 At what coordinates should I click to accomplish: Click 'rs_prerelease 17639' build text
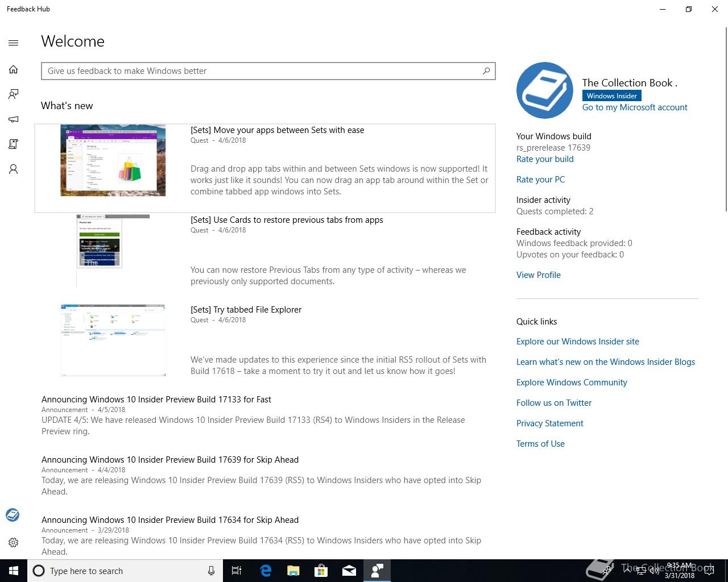point(553,148)
